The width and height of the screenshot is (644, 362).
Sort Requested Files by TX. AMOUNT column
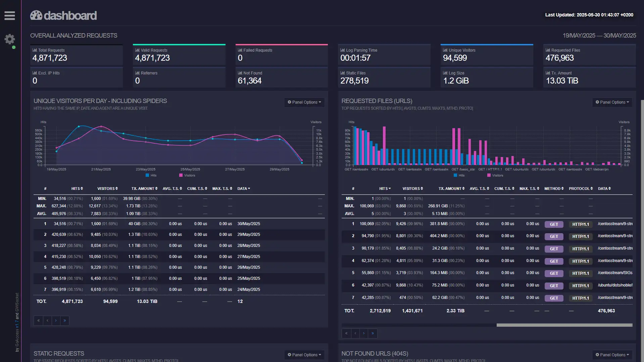tap(451, 189)
